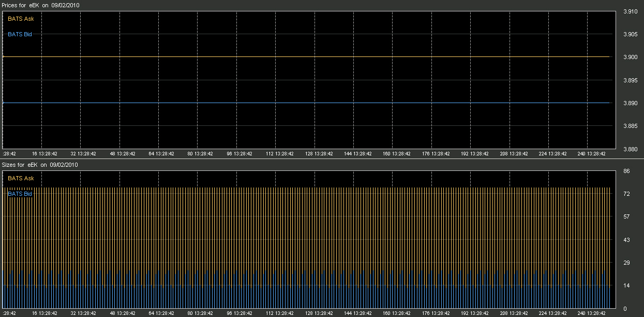Click the 0 size axis label
Image resolution: width=644 pixels, height=317 pixels.
625,309
